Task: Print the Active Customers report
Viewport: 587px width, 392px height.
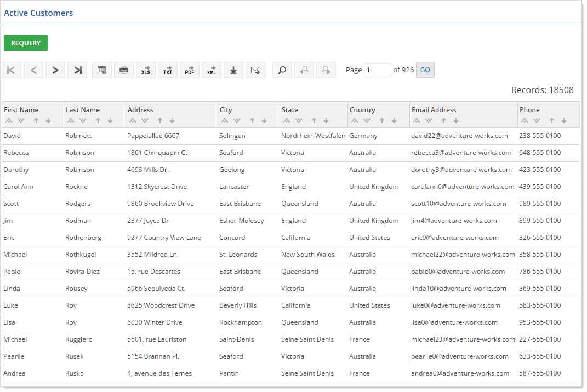Action: click(x=123, y=70)
